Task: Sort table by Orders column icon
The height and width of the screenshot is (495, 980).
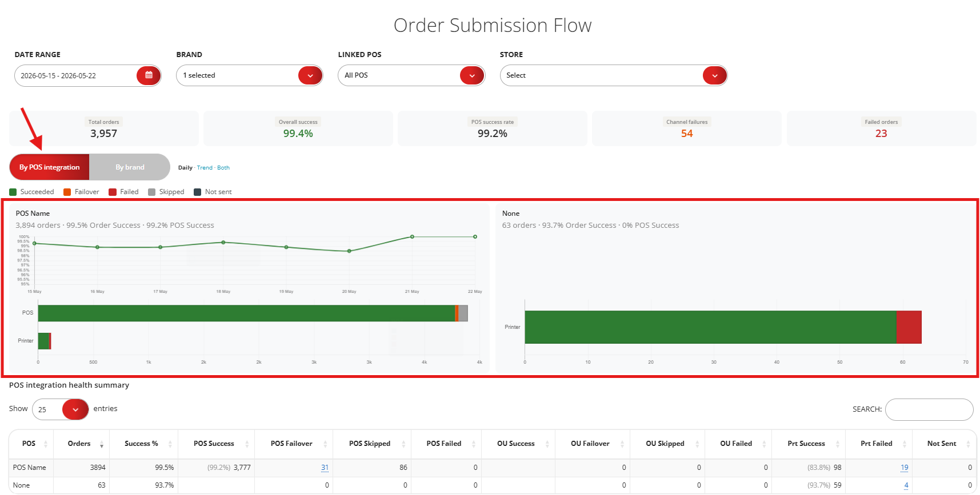Action: pos(102,444)
